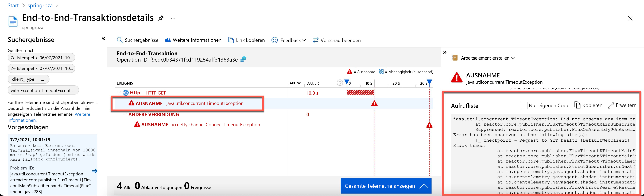Click the reset timeline zoom icon
This screenshot has height=196, width=644.
pos(340,82)
